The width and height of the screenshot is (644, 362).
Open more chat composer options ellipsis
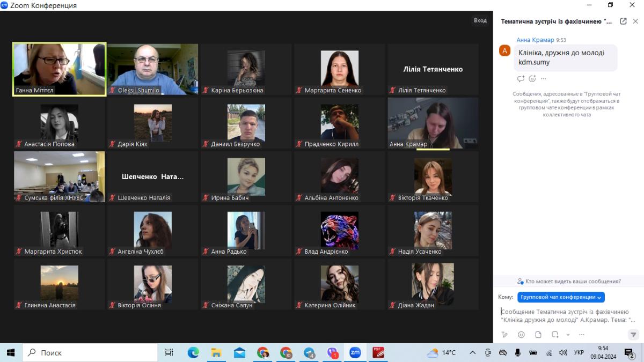point(582,335)
